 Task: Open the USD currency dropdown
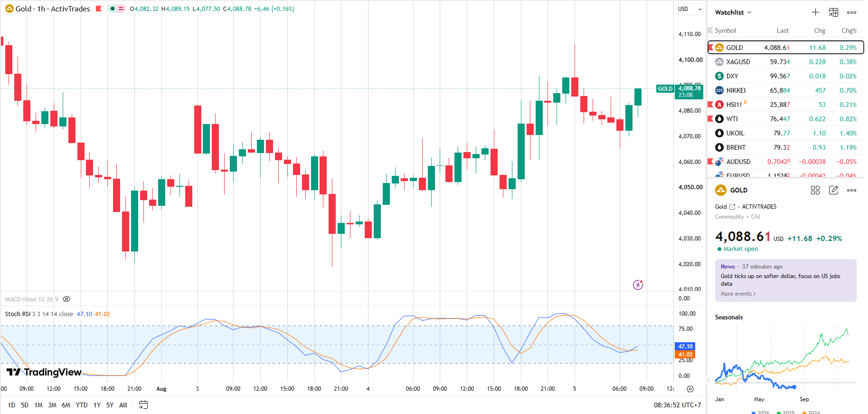click(689, 9)
